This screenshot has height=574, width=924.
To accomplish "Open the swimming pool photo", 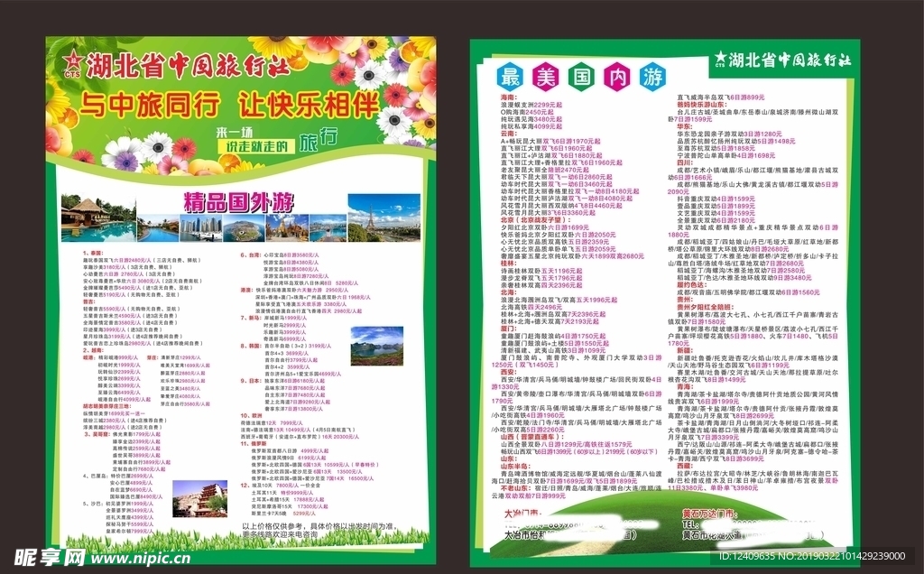I will pyautogui.click(x=157, y=228).
